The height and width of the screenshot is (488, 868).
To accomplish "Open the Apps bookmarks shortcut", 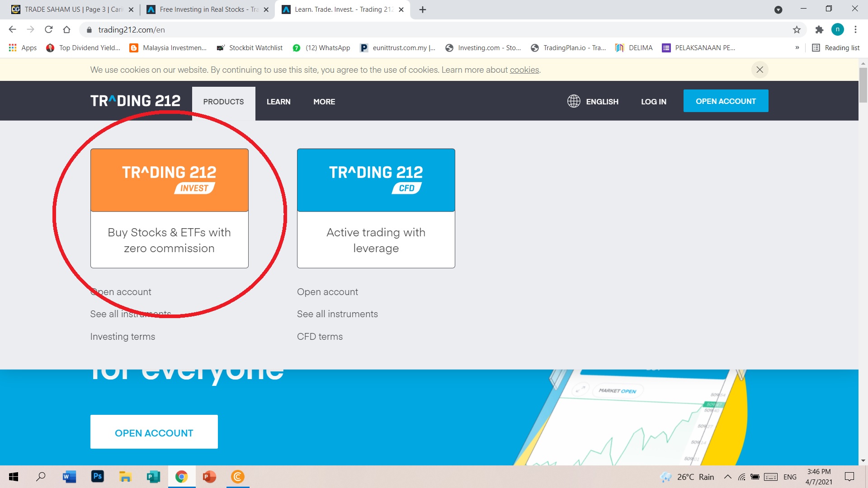I will [23, 48].
